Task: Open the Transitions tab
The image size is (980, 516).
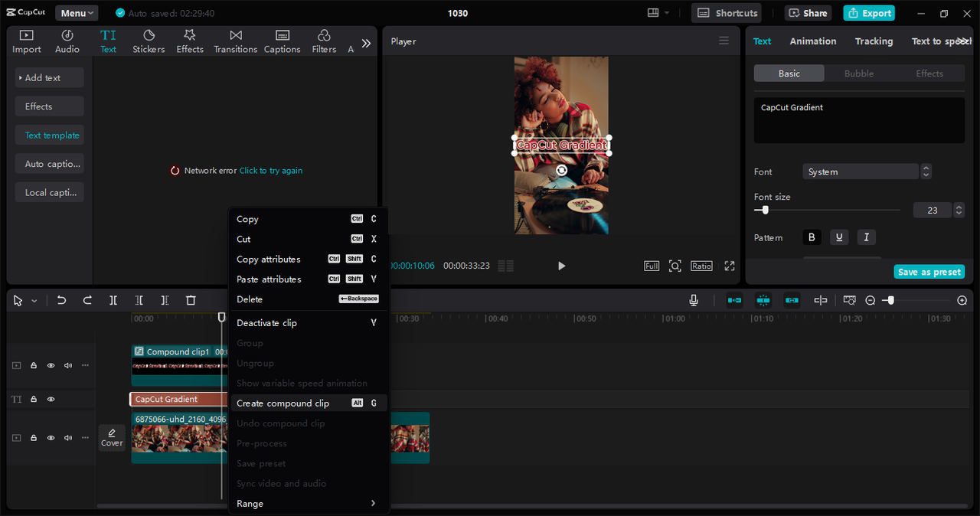Action: (x=236, y=41)
